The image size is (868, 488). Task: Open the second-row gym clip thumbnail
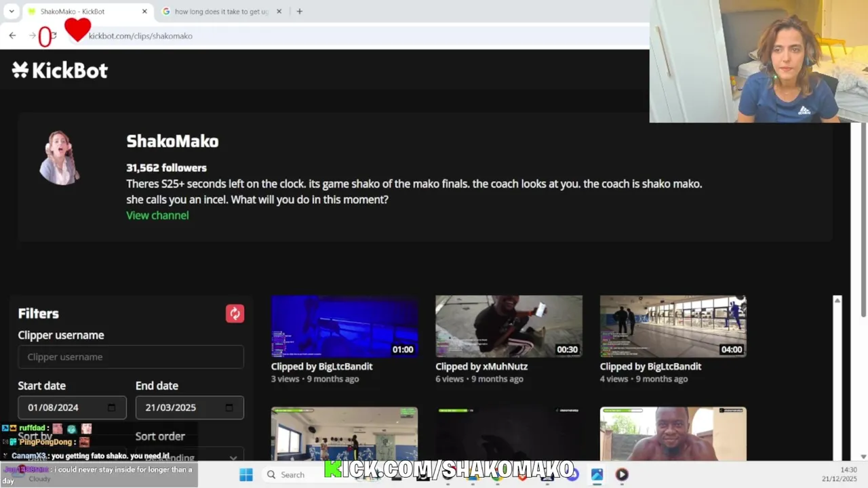point(344,434)
